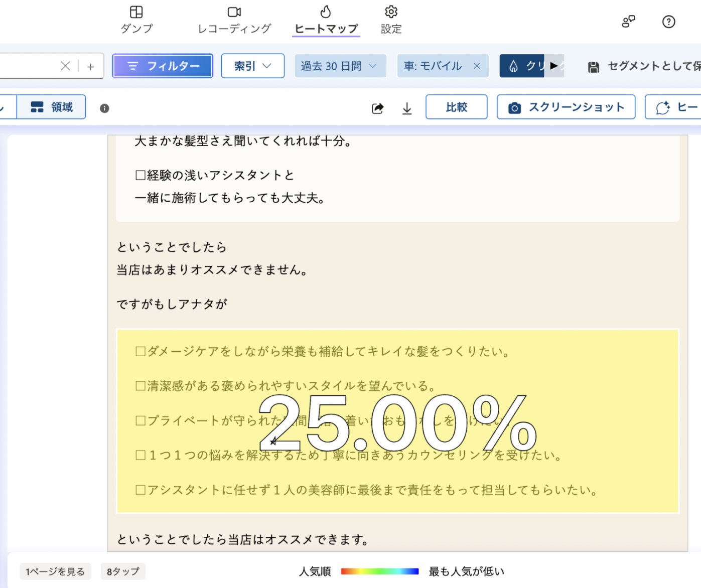The image size is (701, 588).
Task: Click the info icon beside 領域
Action: [104, 108]
